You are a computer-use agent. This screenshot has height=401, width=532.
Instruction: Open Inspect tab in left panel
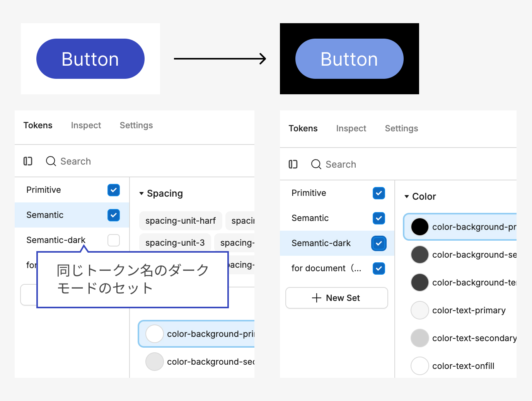click(x=86, y=126)
